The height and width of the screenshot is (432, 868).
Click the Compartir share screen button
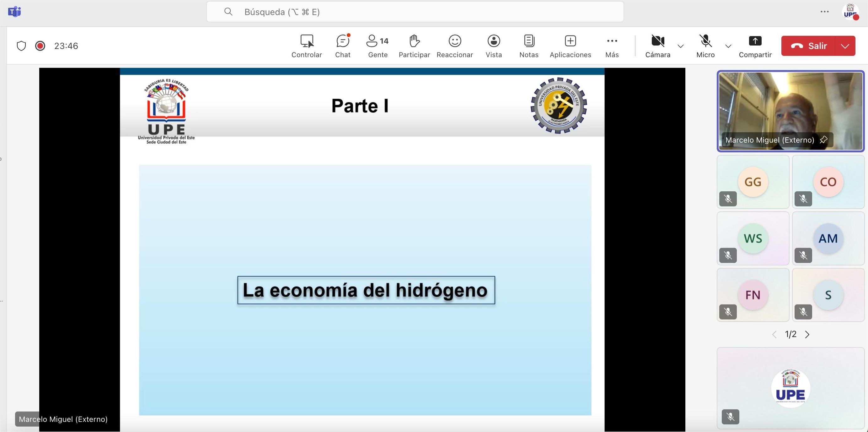point(755,46)
